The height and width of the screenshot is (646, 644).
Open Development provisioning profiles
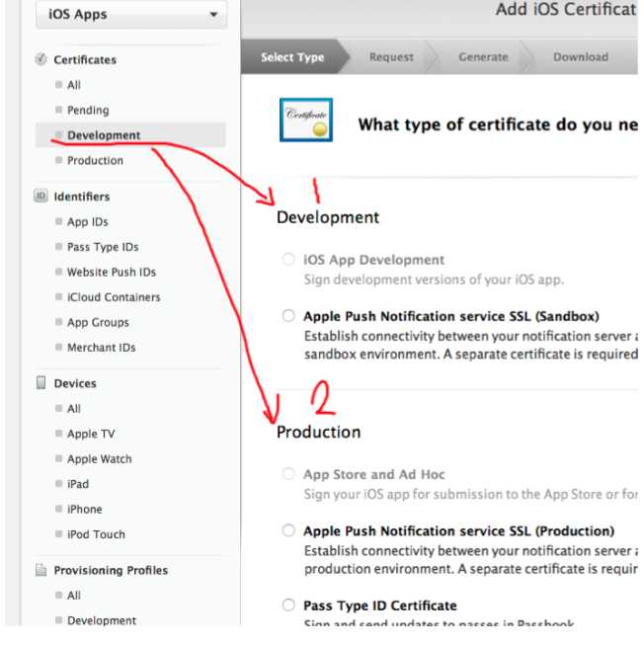102,620
